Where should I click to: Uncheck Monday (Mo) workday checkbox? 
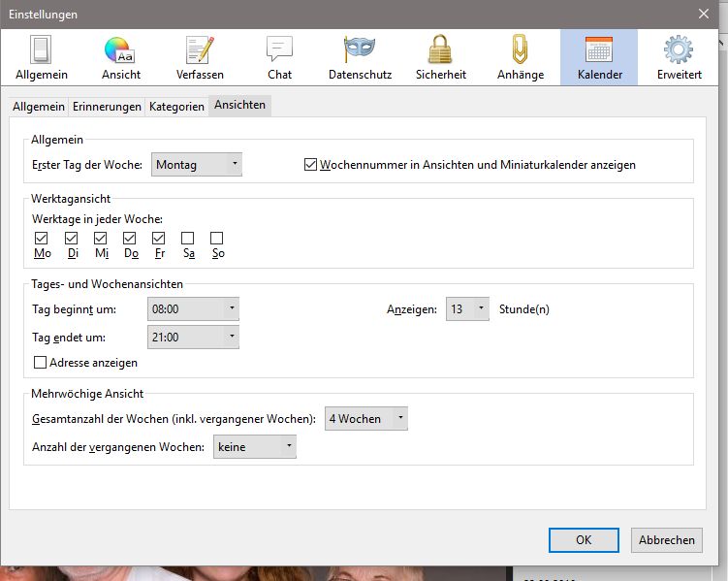pyautogui.click(x=41, y=238)
